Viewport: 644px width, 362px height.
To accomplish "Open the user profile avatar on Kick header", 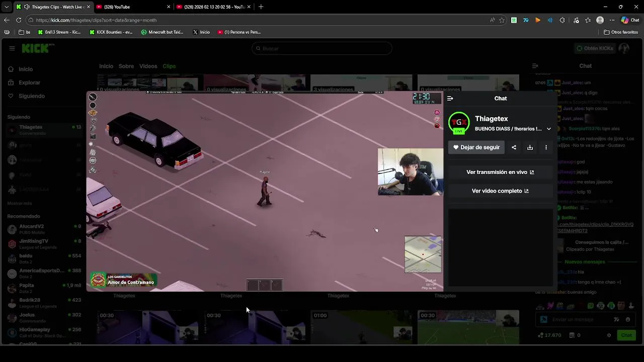I will 624,48.
